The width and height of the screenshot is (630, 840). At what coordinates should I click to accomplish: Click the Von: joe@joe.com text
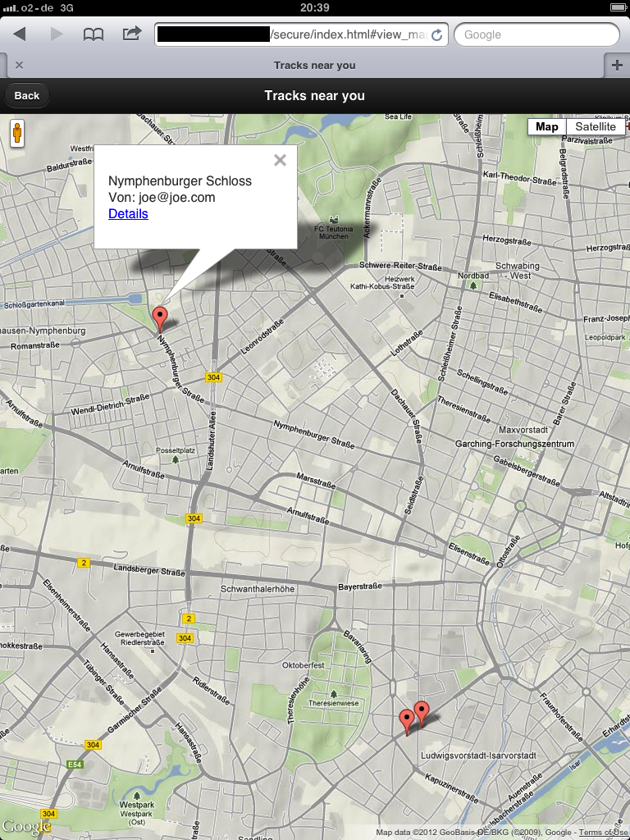coord(162,197)
